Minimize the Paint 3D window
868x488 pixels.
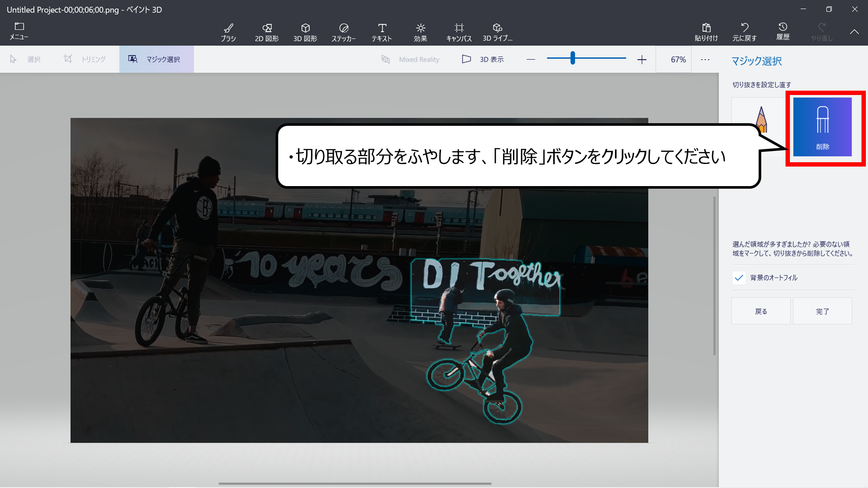point(803,9)
